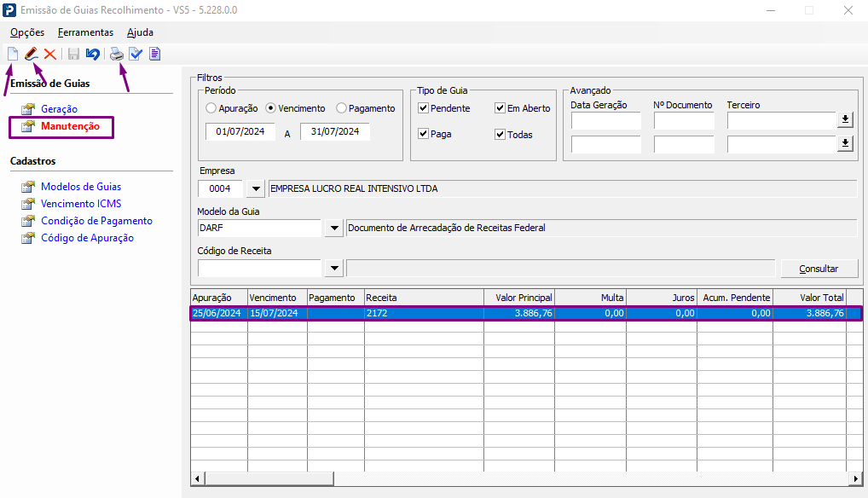This screenshot has height=498, width=868.
Task: Click the icon beside Código de Apuração
Action: point(28,239)
